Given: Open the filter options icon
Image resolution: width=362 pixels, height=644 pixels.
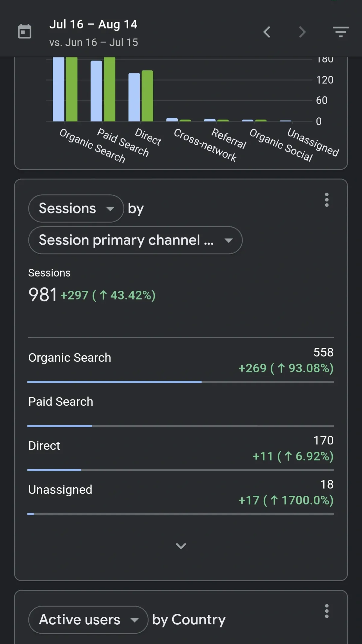Looking at the screenshot, I should pos(341,32).
